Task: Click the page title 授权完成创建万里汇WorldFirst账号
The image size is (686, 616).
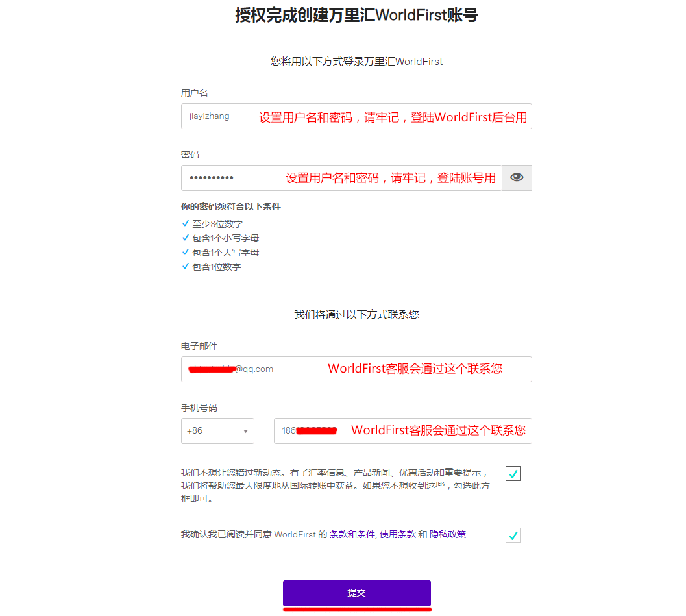Action: coord(356,16)
